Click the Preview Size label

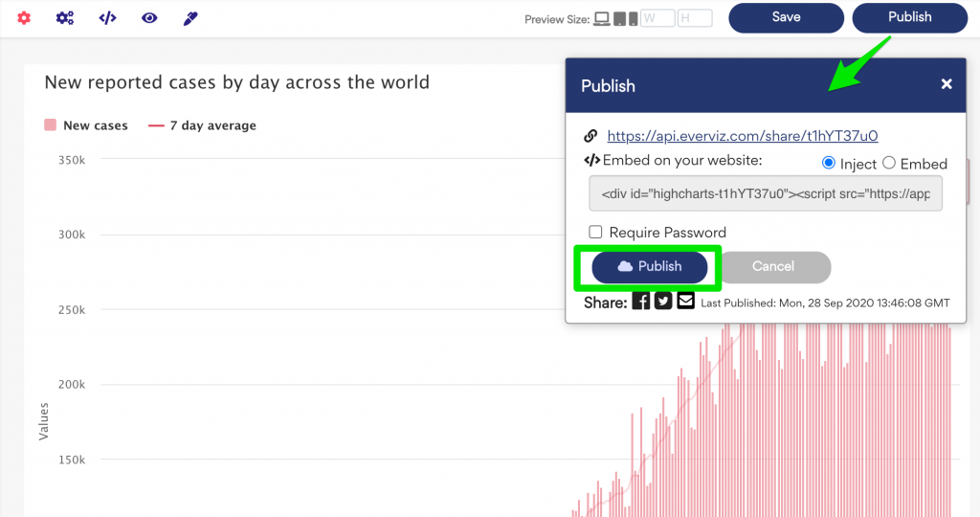[x=557, y=19]
